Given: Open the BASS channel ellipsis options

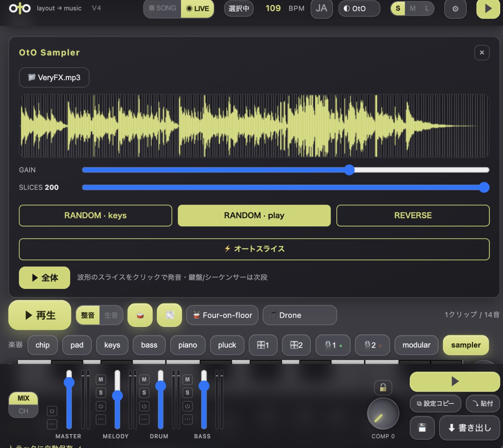Looking at the screenshot, I should [x=188, y=419].
